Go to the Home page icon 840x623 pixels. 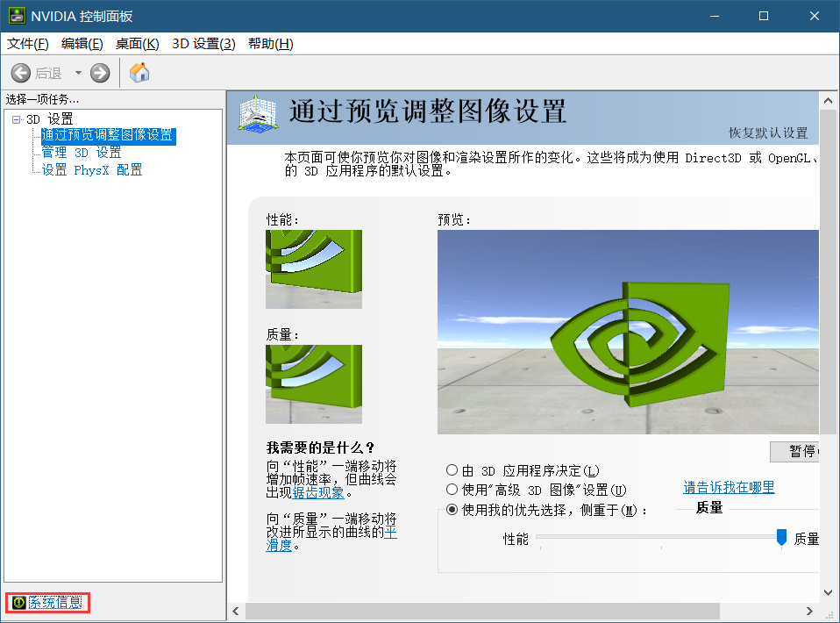coord(139,72)
